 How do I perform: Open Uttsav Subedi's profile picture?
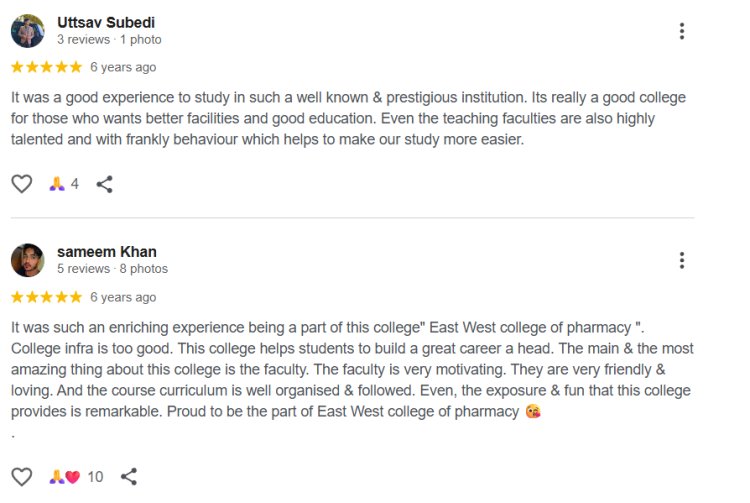pyautogui.click(x=27, y=31)
